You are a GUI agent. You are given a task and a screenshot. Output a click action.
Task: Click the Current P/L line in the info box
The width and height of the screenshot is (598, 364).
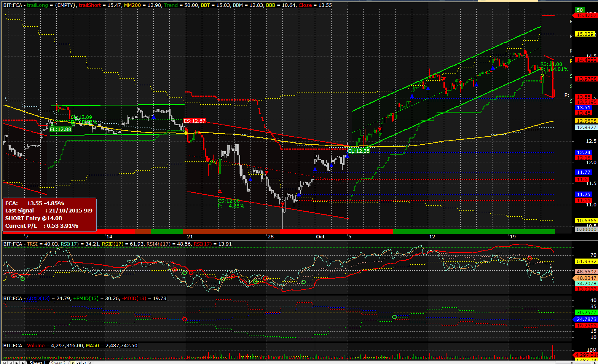tap(42, 226)
